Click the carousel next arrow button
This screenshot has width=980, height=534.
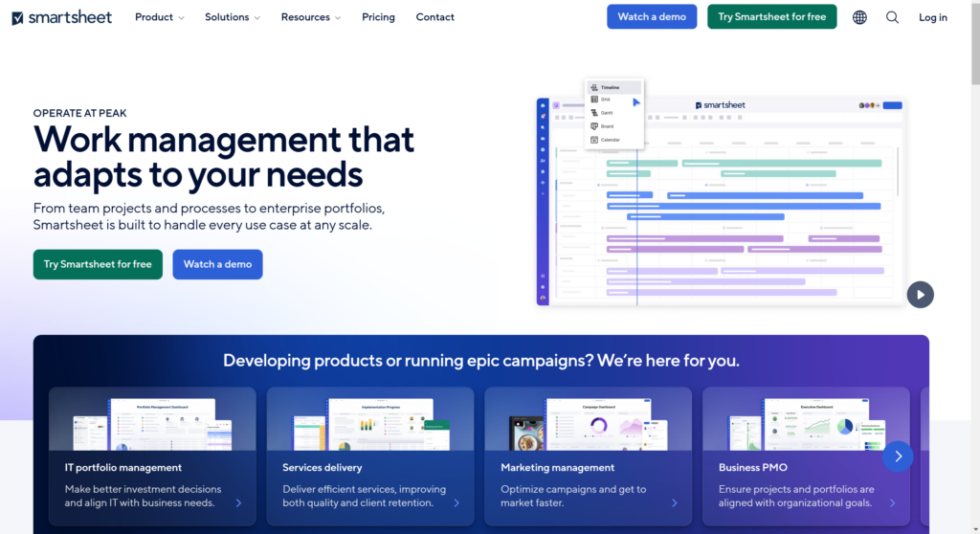point(898,456)
